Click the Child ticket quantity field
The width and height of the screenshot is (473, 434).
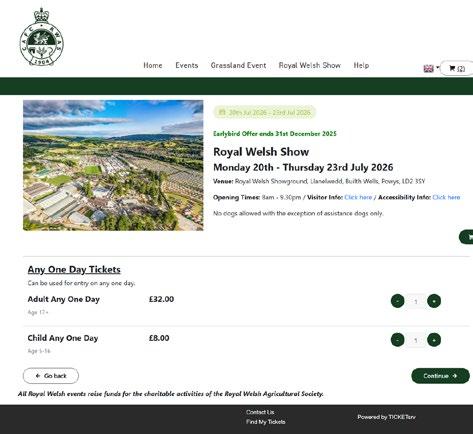pyautogui.click(x=416, y=340)
